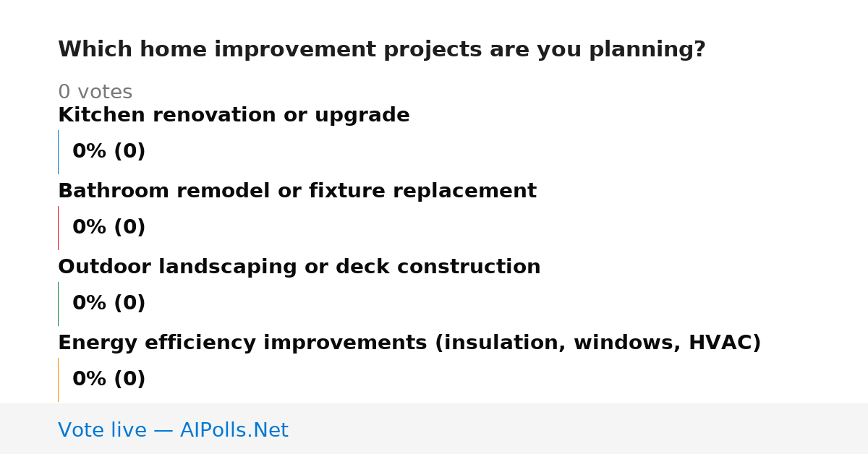Image resolution: width=868 pixels, height=454 pixels.
Task: Click the orange Energy efficiency result bar
Action: [58, 380]
